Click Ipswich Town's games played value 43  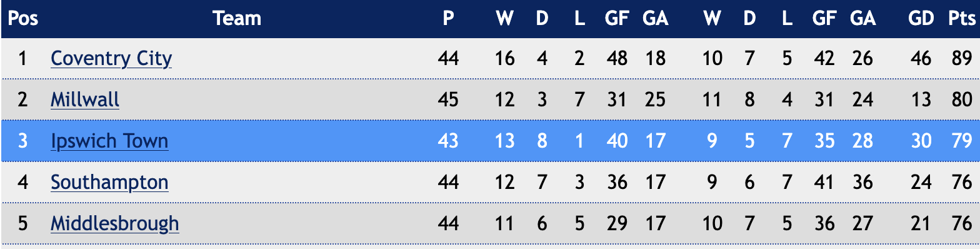pos(448,141)
